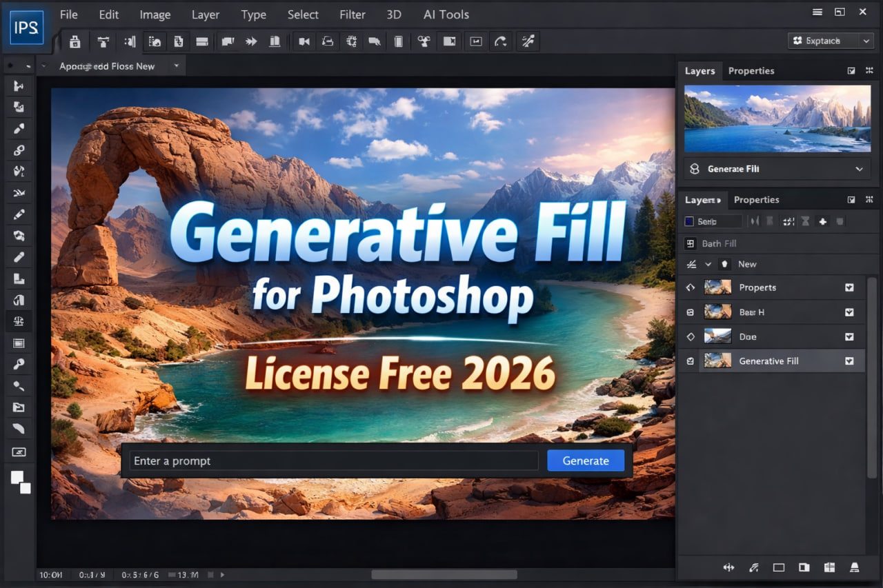Toggle visibility of the Doe layer
The height and width of the screenshot is (588, 883).
click(688, 336)
